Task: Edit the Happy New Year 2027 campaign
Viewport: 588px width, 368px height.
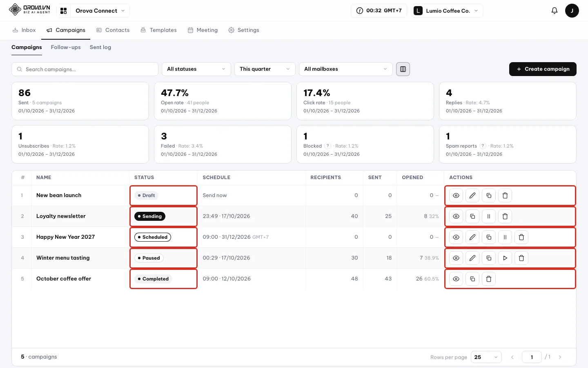Action: click(x=472, y=237)
